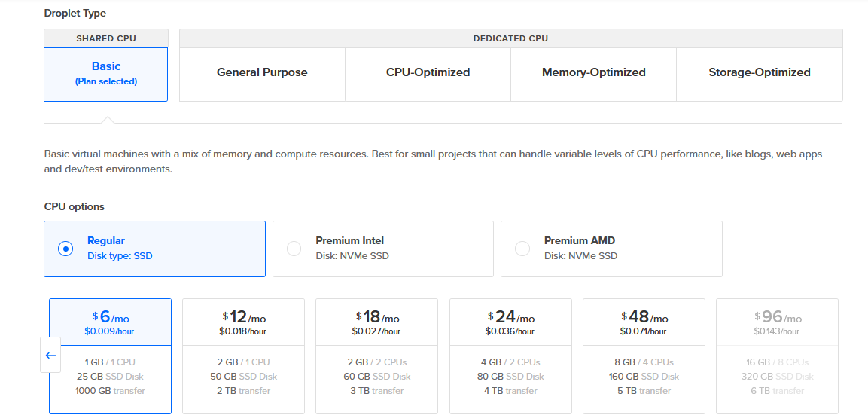Click the Disk type: SSD label

120,257
